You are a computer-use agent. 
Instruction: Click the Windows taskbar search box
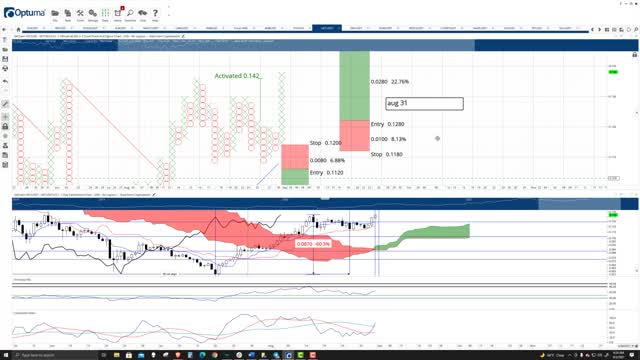55,355
